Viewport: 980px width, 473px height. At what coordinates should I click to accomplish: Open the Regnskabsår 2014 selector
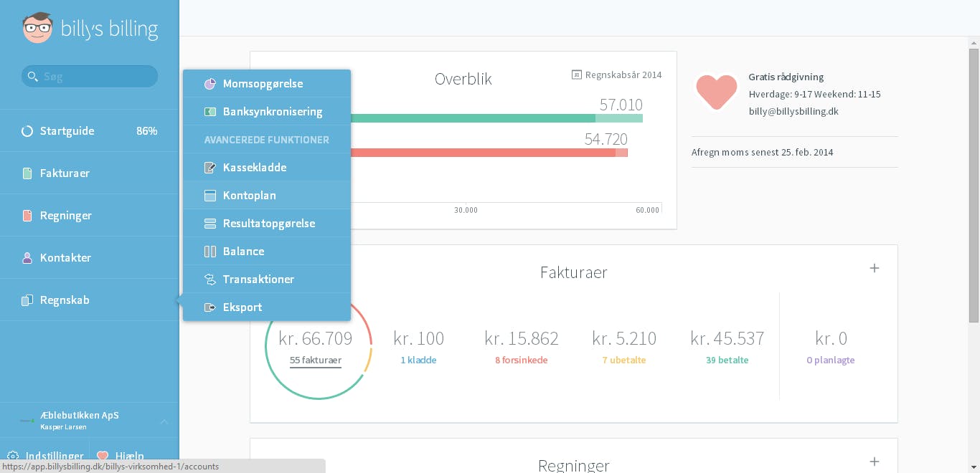point(617,75)
